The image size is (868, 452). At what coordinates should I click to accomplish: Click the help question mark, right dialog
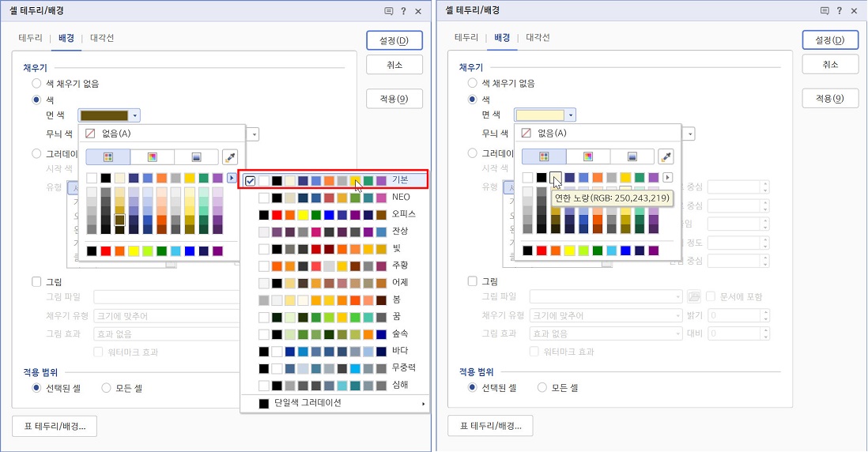coord(840,10)
